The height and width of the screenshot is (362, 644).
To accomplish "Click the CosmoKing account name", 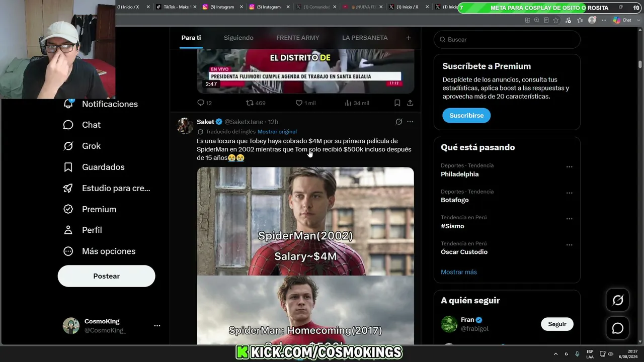I will (x=102, y=321).
